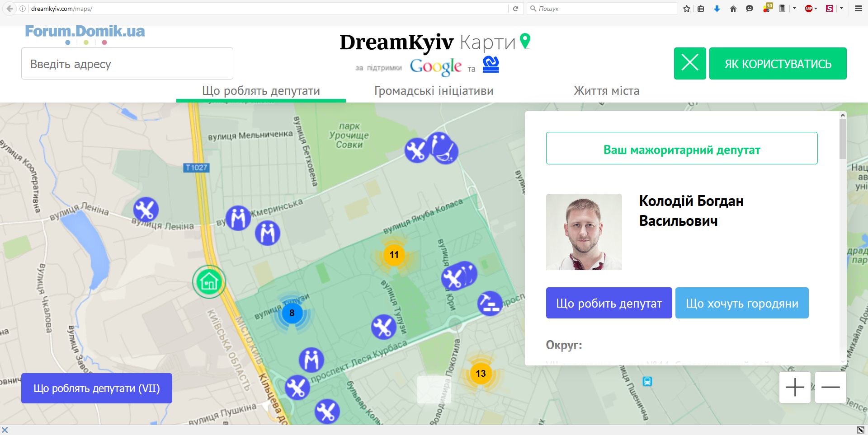The height and width of the screenshot is (435, 868).
Task: Click the Введіть адресу input field
Action: [127, 64]
